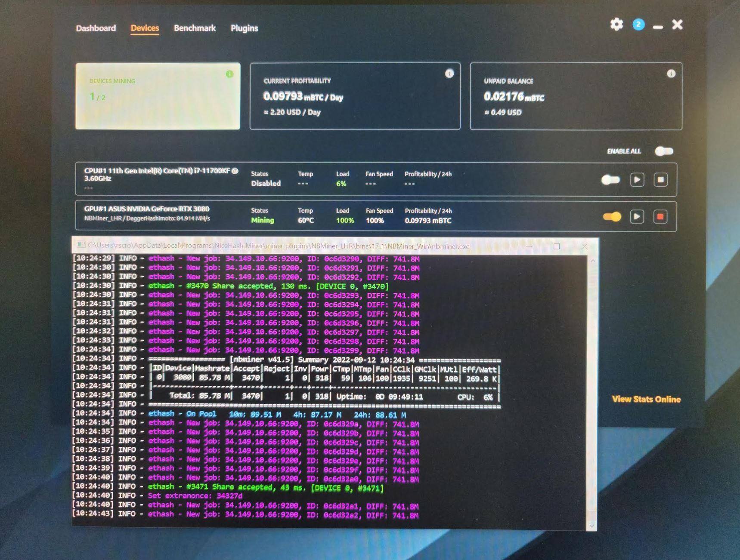This screenshot has height=560, width=740.
Task: Switch to the Dashboard tab
Action: coord(96,28)
